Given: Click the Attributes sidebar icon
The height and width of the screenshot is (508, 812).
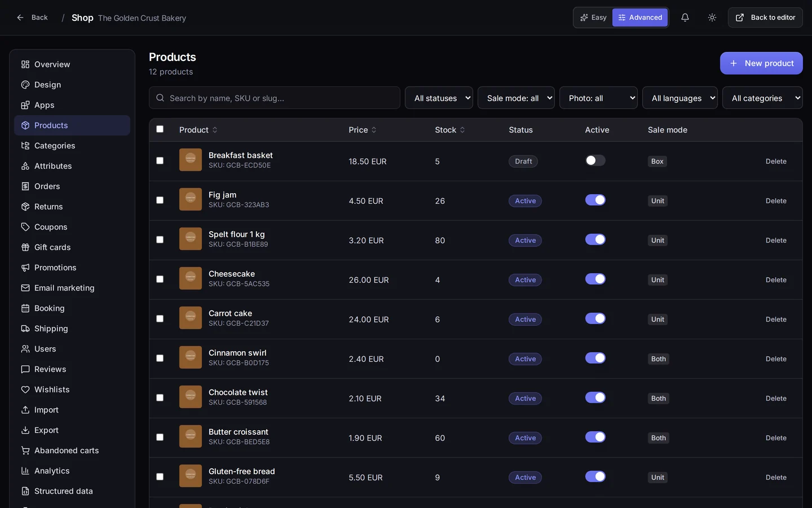Looking at the screenshot, I should point(25,166).
